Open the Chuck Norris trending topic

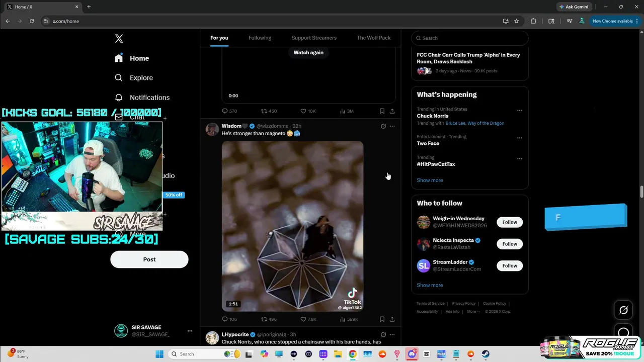(x=433, y=116)
